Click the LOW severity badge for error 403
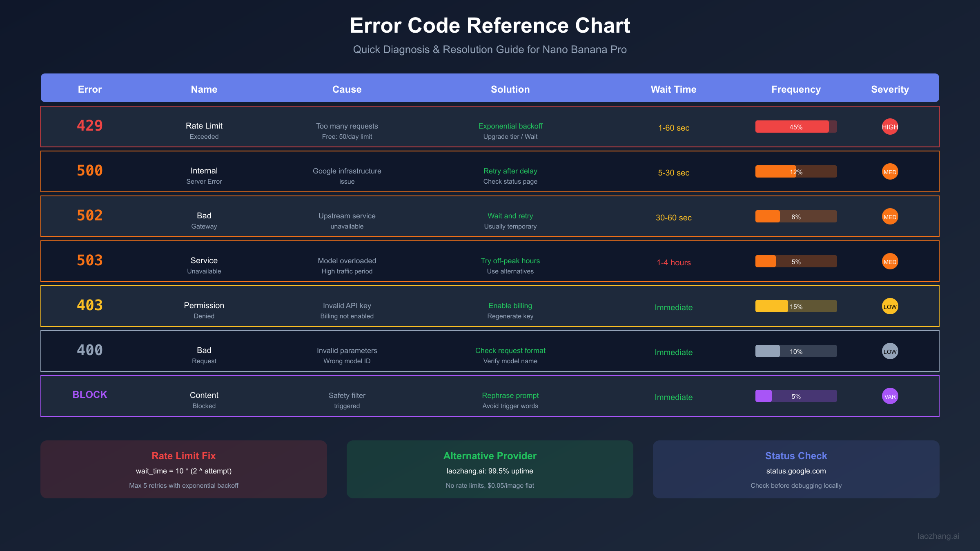The height and width of the screenshot is (551, 980). coord(890,306)
